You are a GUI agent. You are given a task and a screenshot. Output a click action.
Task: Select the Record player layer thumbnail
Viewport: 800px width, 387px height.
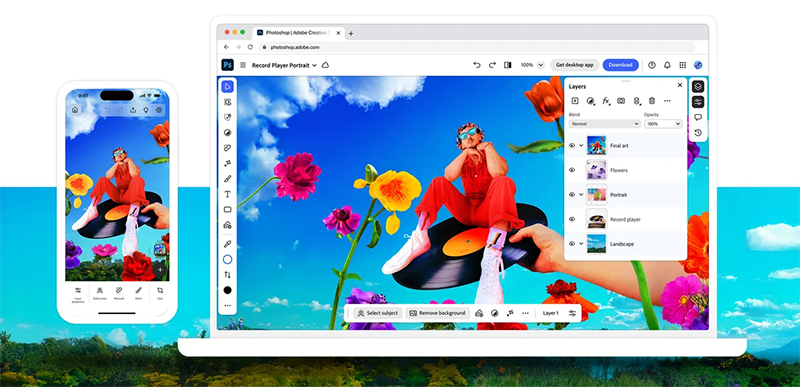596,219
